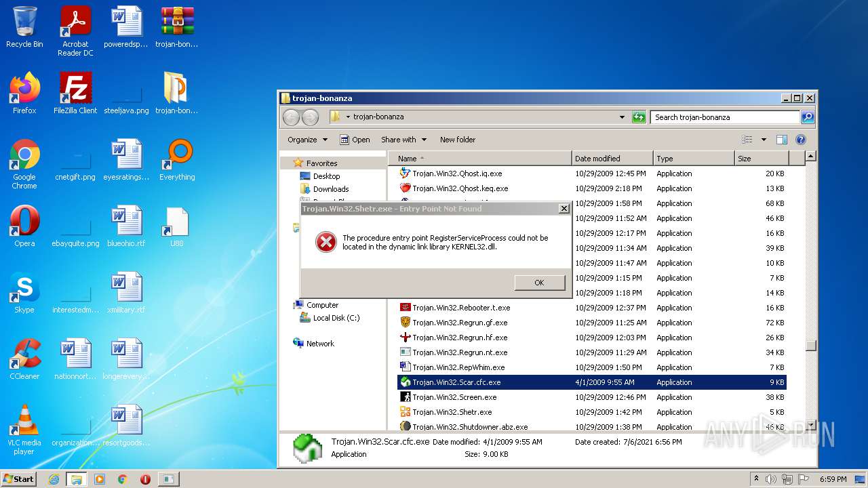Open FileZilla Client desktop shortcut

(x=75, y=94)
